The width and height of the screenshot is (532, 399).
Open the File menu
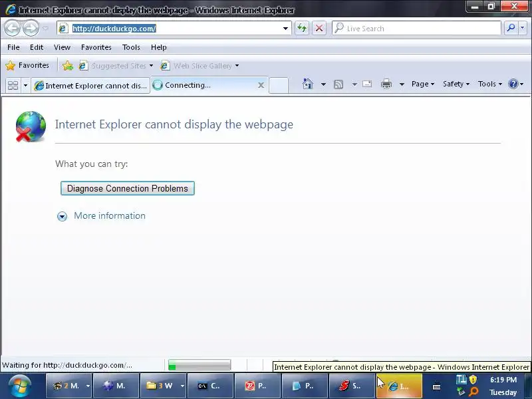coord(13,47)
